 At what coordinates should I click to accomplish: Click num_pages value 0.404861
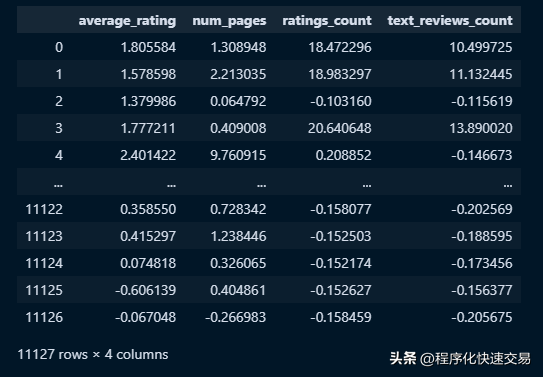238,290
